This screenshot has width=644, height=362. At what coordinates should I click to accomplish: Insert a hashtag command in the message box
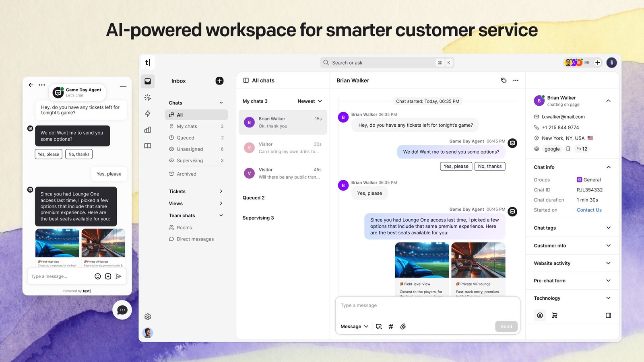coord(391,326)
